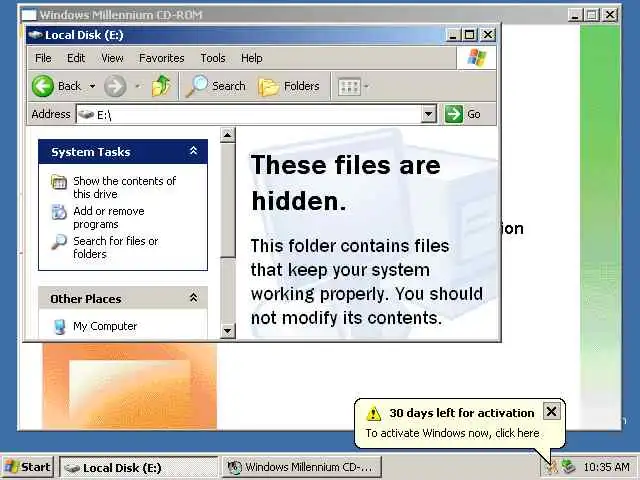Click the Add or remove programs icon

[x=59, y=212]
